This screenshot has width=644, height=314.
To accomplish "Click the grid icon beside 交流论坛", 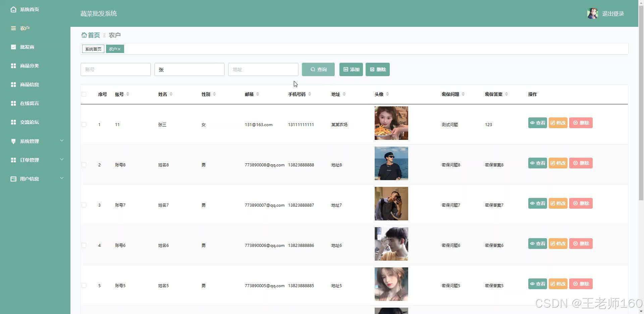I will click(x=13, y=122).
